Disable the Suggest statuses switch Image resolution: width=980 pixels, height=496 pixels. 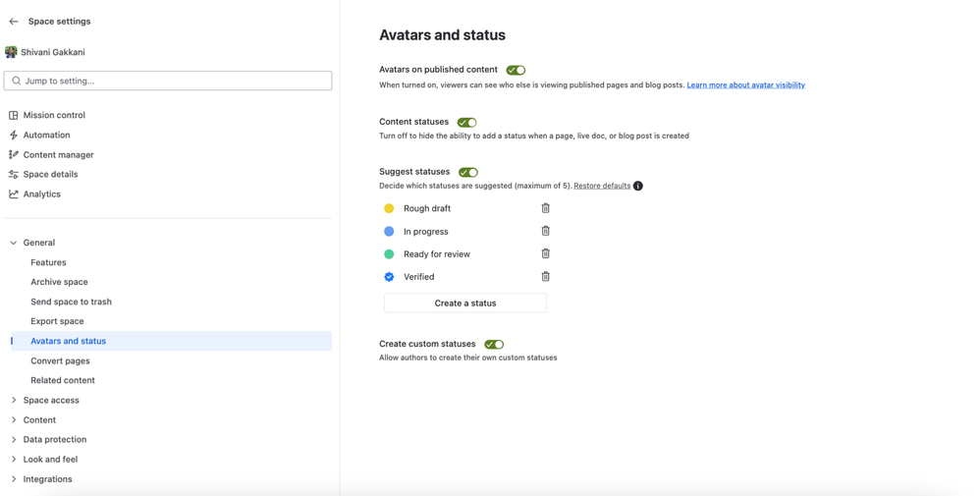tap(468, 172)
